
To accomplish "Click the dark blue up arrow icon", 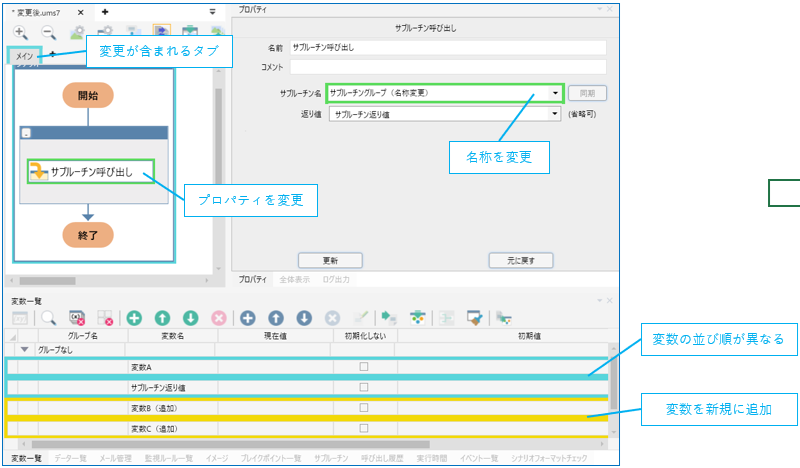I will tap(276, 318).
